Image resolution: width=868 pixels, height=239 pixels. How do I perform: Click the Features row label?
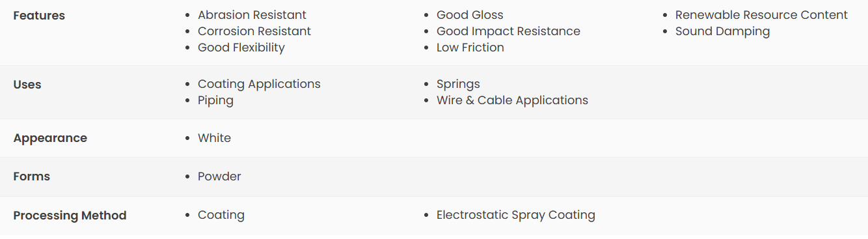[39, 16]
